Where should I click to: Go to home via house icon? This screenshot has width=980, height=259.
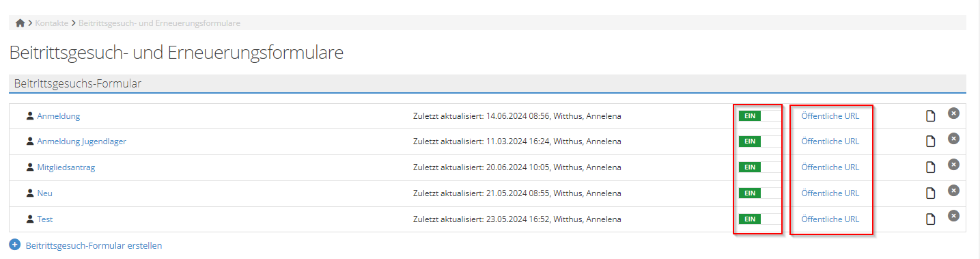click(20, 23)
